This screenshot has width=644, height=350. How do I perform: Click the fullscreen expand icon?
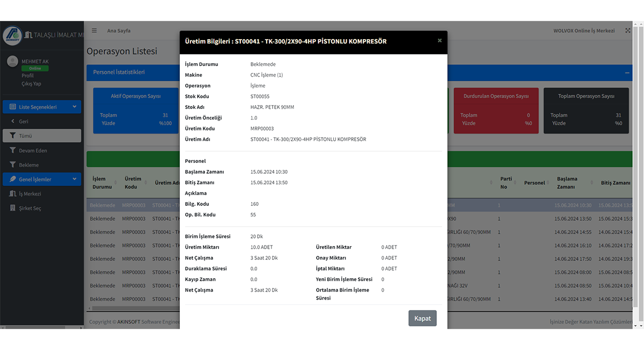[628, 31]
